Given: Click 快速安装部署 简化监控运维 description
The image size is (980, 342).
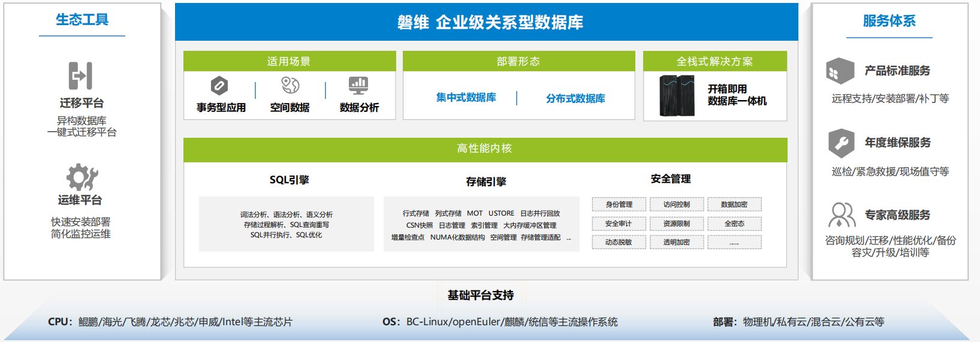Looking at the screenshot, I should point(81,228).
